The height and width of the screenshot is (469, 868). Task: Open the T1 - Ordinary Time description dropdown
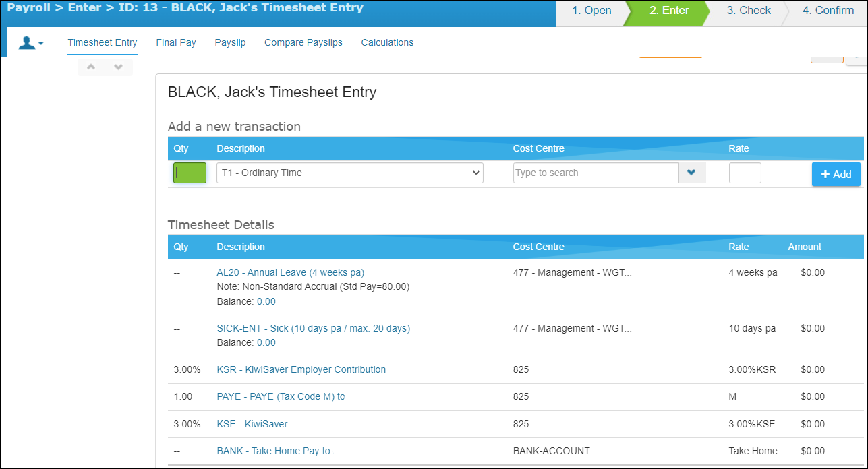point(349,173)
